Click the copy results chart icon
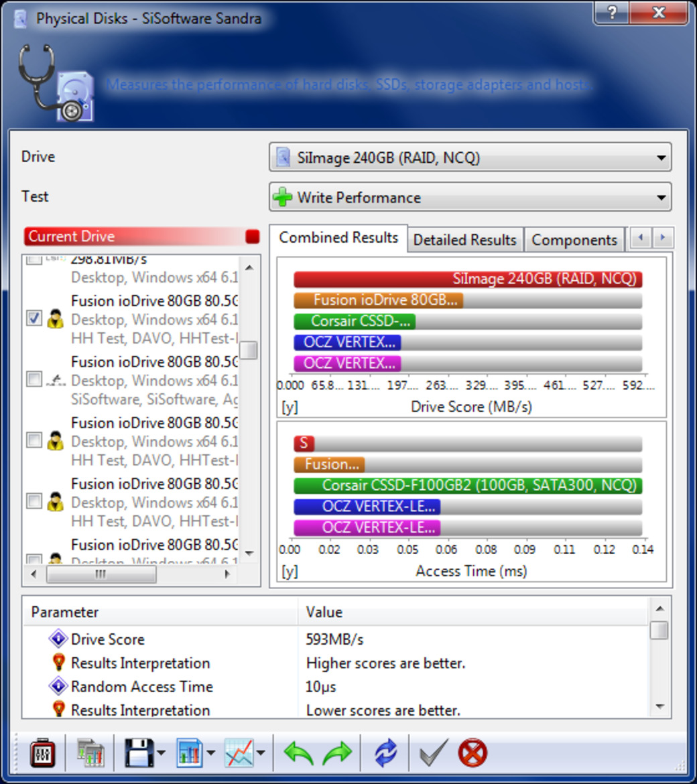The height and width of the screenshot is (784, 697). click(x=91, y=753)
